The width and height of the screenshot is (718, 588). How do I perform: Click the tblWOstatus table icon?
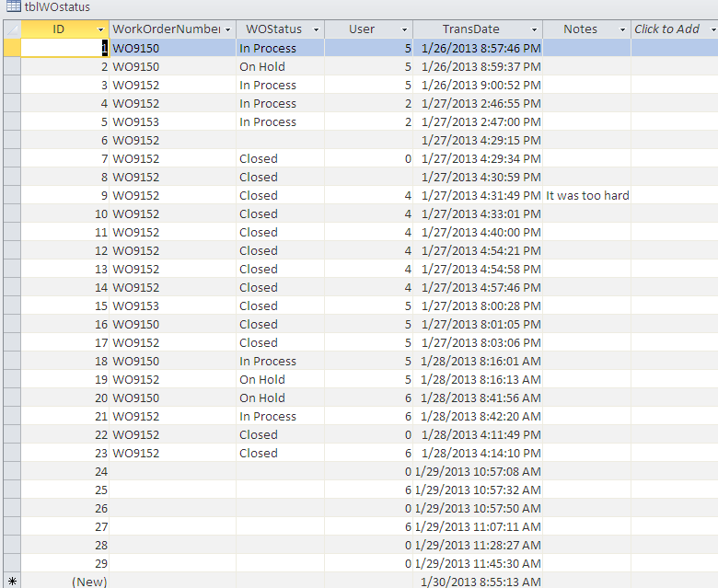point(13,6)
